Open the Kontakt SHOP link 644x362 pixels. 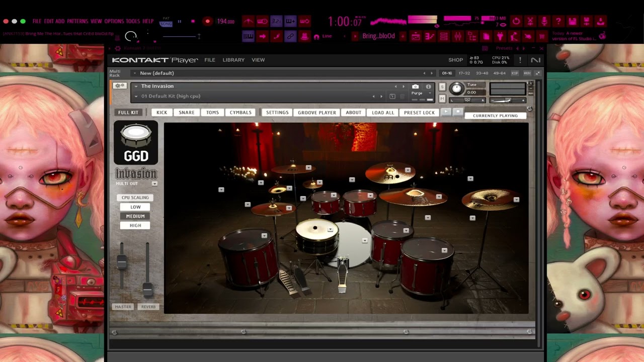point(455,60)
